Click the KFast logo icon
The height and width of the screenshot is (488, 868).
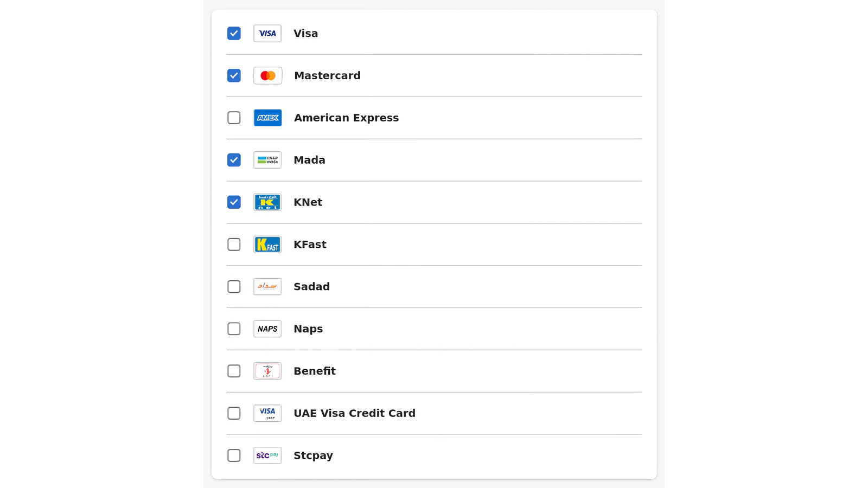click(x=267, y=245)
